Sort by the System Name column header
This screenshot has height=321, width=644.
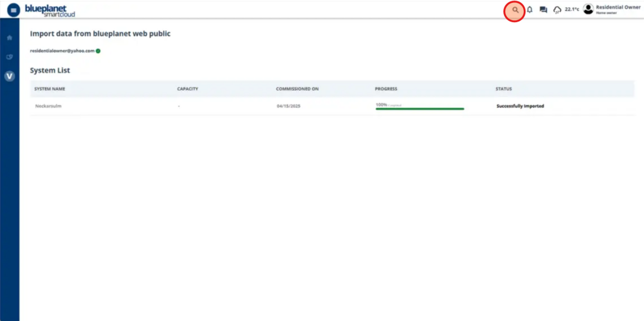(x=50, y=89)
